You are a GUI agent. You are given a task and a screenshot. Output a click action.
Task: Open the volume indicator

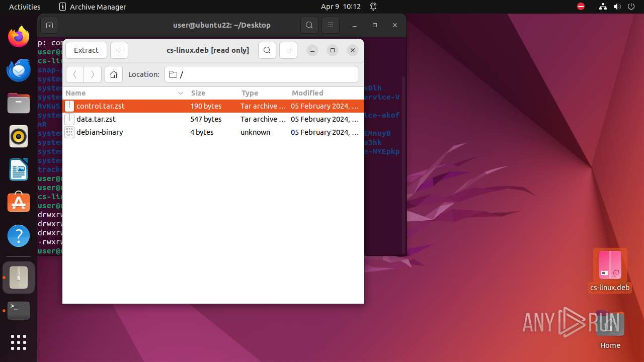coord(617,7)
